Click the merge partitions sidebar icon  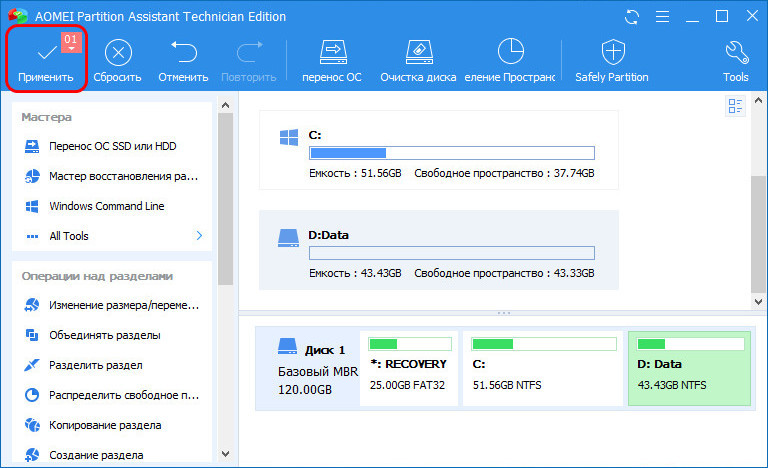(x=32, y=335)
